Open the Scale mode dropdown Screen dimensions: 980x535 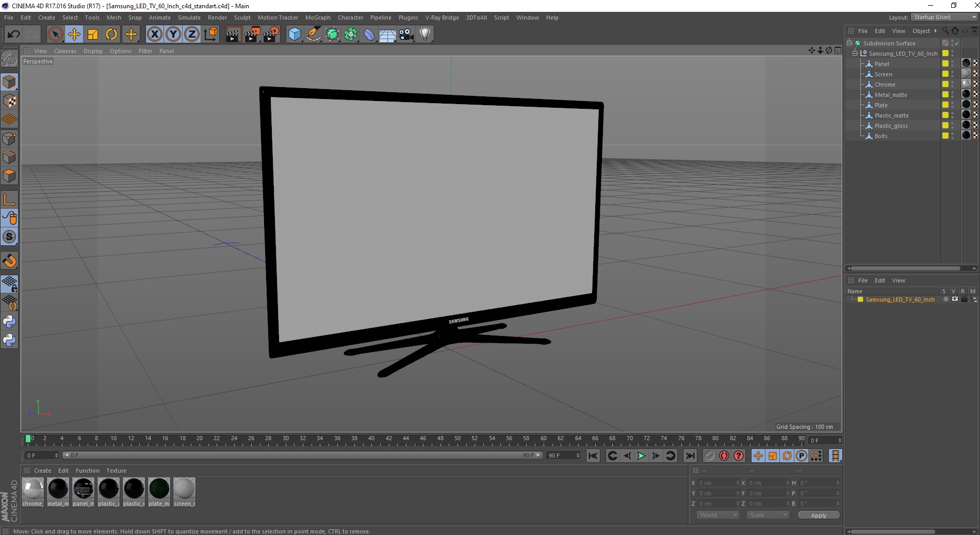[x=767, y=515]
